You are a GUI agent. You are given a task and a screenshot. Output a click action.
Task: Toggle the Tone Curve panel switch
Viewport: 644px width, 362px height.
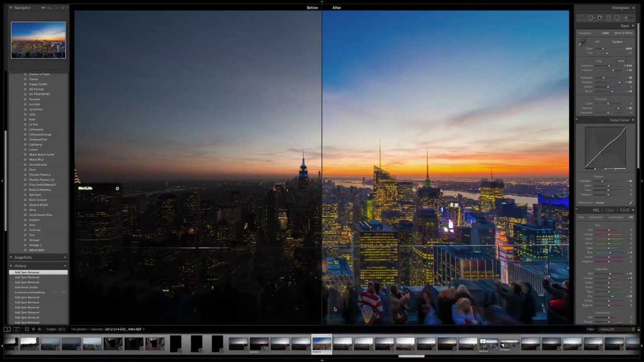[x=577, y=120]
